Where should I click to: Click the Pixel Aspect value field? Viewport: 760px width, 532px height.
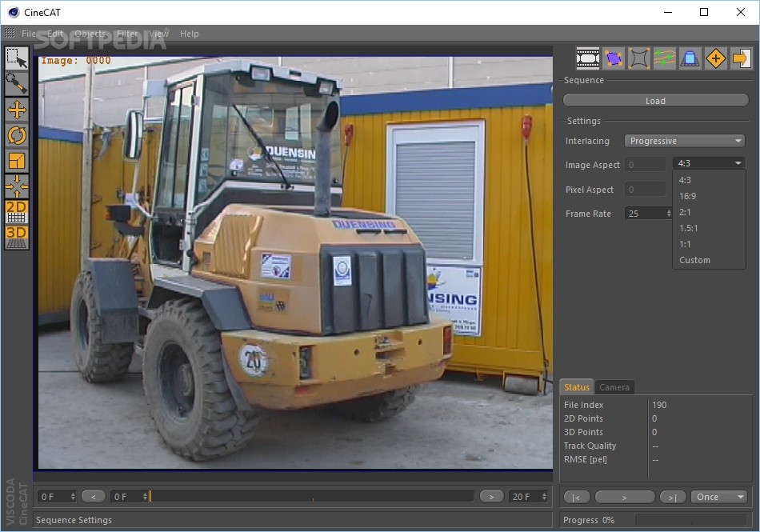645,190
